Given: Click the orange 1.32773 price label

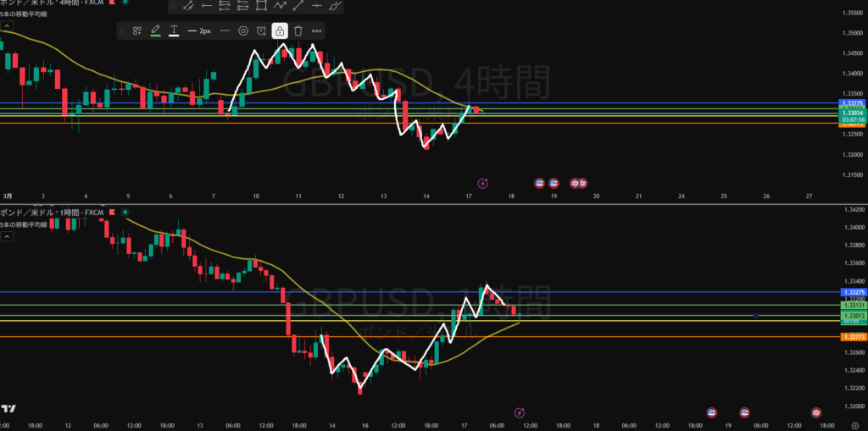Looking at the screenshot, I should [850, 337].
